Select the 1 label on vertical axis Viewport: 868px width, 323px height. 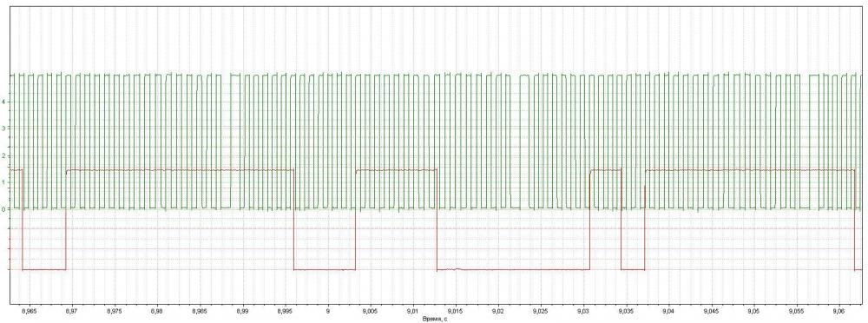[3, 181]
